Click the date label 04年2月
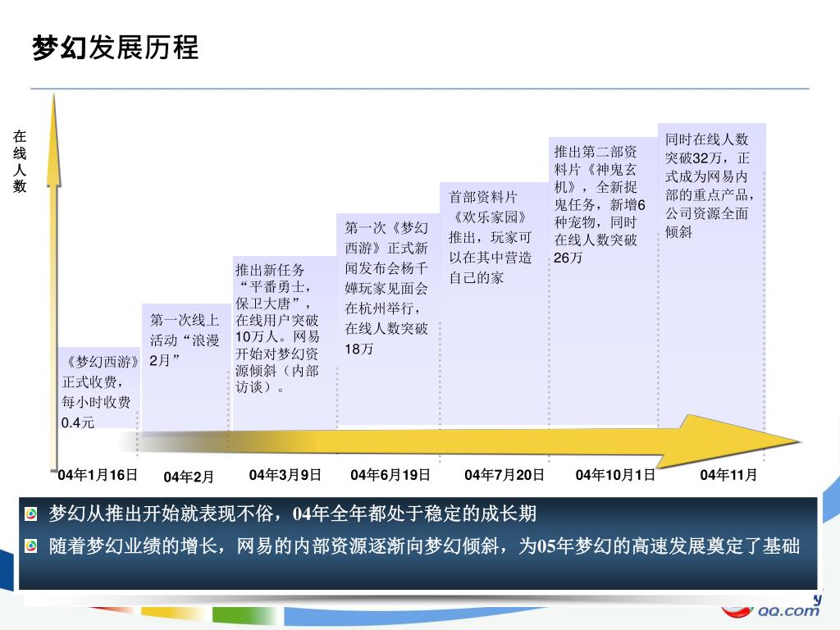This screenshot has height=630, width=840. [x=189, y=477]
